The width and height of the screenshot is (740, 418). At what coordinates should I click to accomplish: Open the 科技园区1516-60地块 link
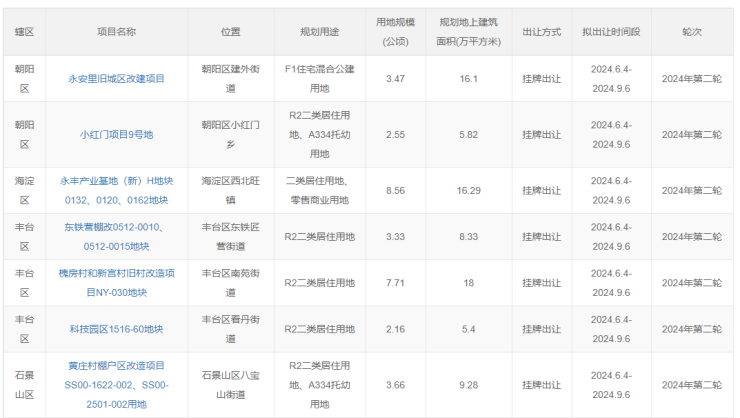[x=116, y=329]
